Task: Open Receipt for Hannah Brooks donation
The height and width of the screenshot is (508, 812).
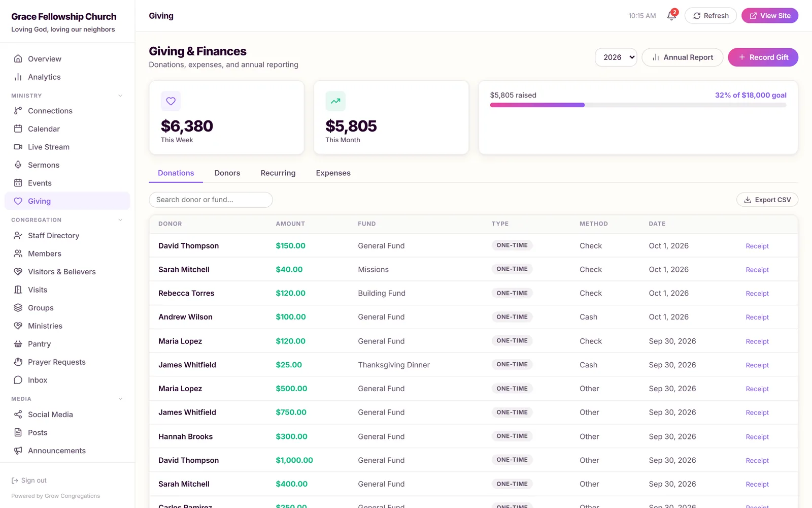Action: tap(757, 437)
